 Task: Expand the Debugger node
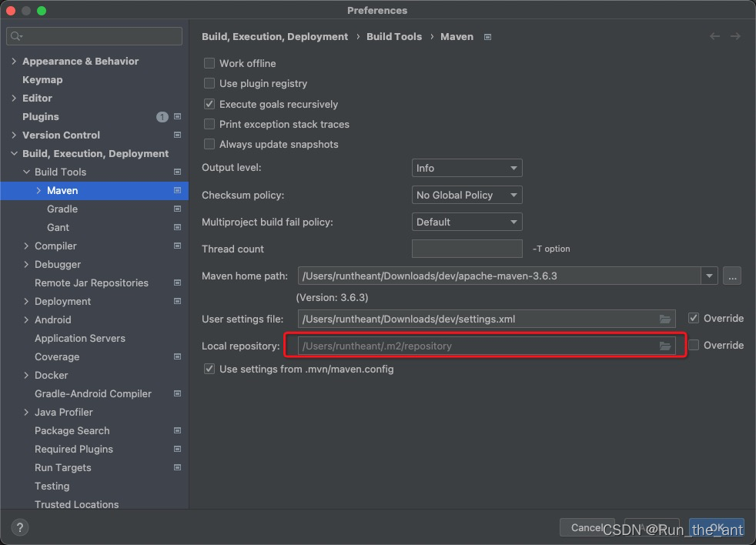26,264
